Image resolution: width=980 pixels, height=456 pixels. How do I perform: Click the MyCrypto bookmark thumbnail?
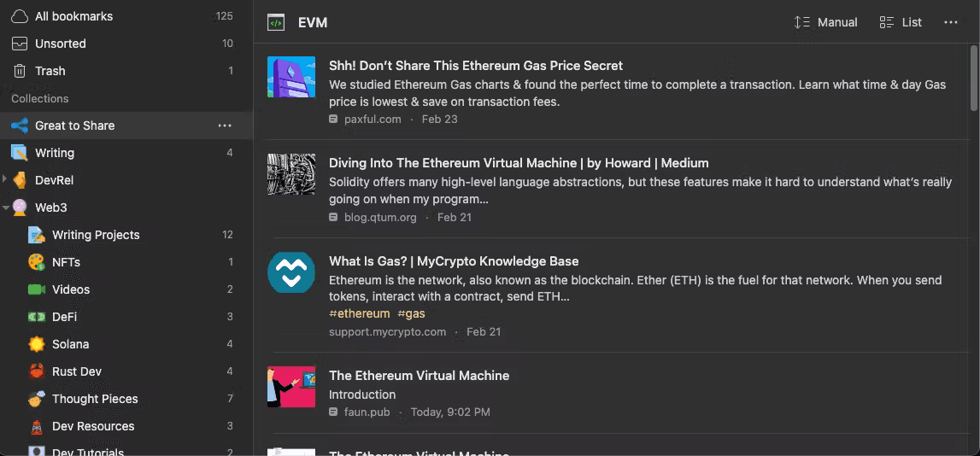pyautogui.click(x=291, y=272)
